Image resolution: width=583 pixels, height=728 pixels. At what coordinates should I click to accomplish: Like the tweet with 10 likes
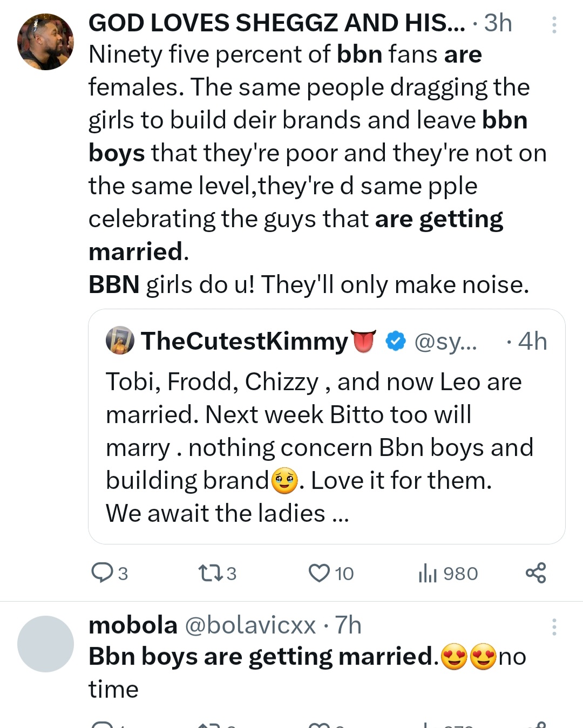pyautogui.click(x=319, y=573)
